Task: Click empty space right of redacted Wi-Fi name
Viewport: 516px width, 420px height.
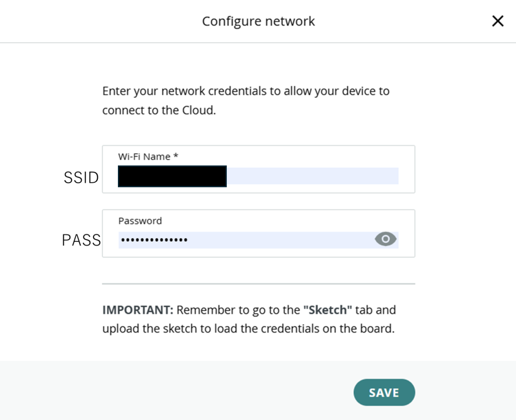Action: coord(312,176)
